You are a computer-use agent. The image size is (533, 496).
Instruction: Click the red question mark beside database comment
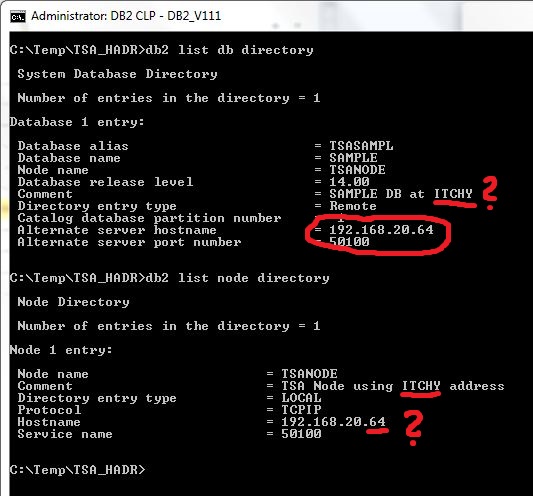(x=489, y=193)
